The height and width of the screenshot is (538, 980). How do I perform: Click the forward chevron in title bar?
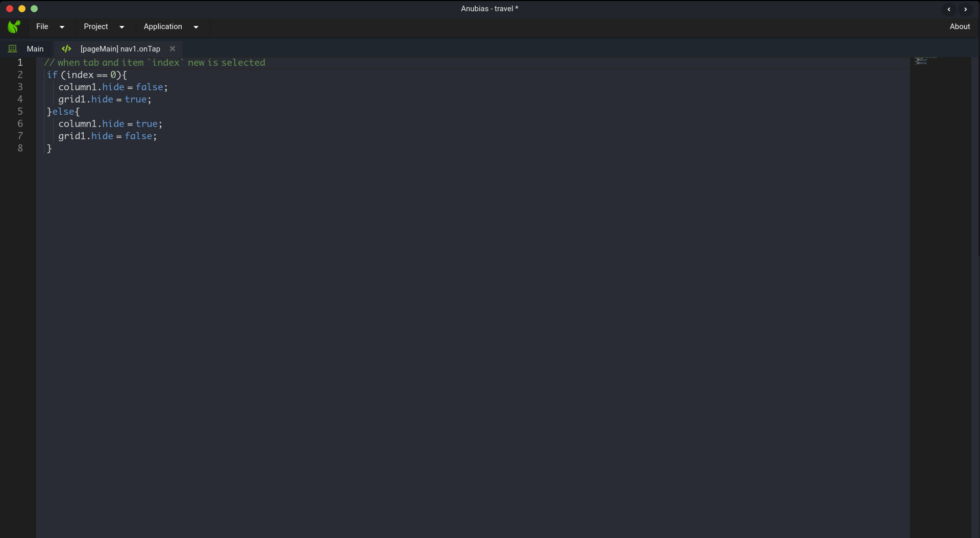[x=965, y=9]
